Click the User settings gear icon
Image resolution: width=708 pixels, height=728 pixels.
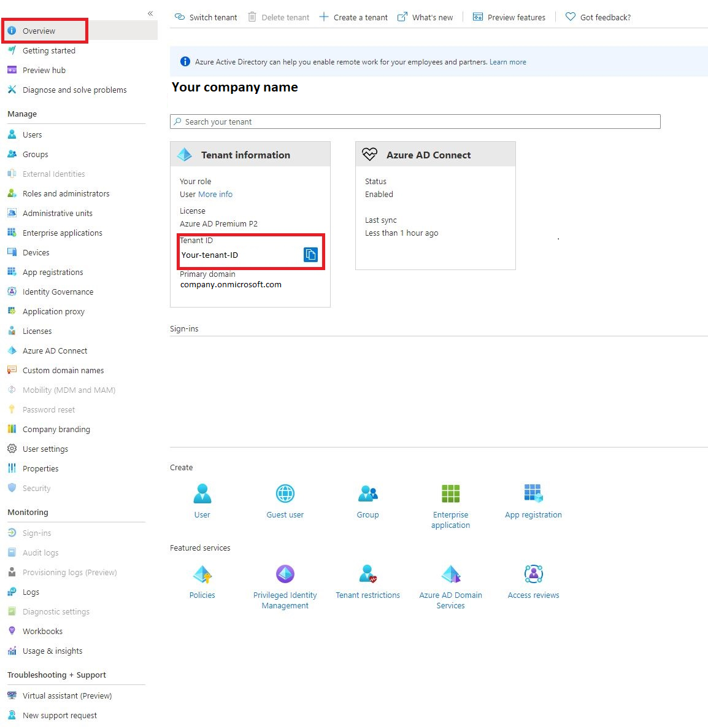pyautogui.click(x=12, y=449)
